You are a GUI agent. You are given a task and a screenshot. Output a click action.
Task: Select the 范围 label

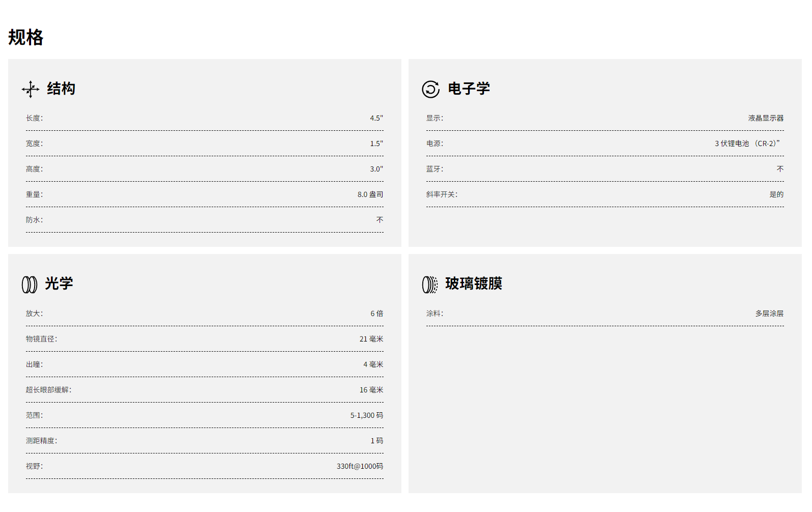[x=35, y=415]
